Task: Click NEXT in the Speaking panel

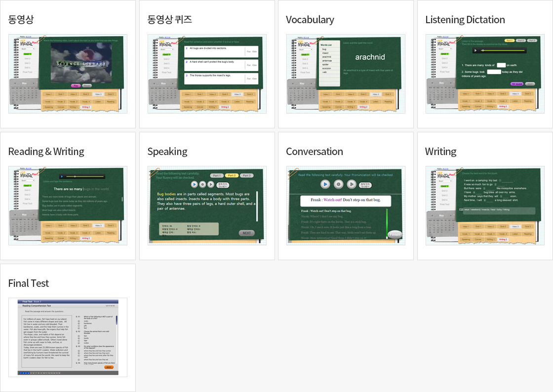Action: coord(246,233)
